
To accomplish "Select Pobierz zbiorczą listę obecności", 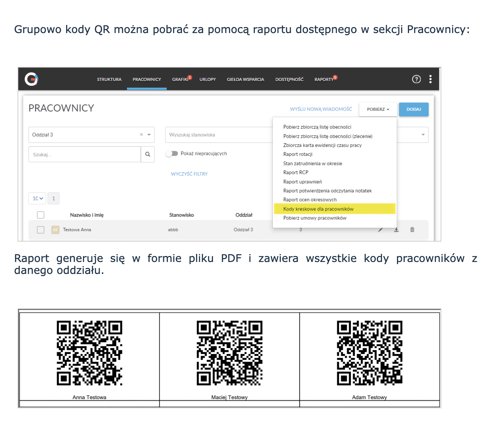I will coord(317,127).
